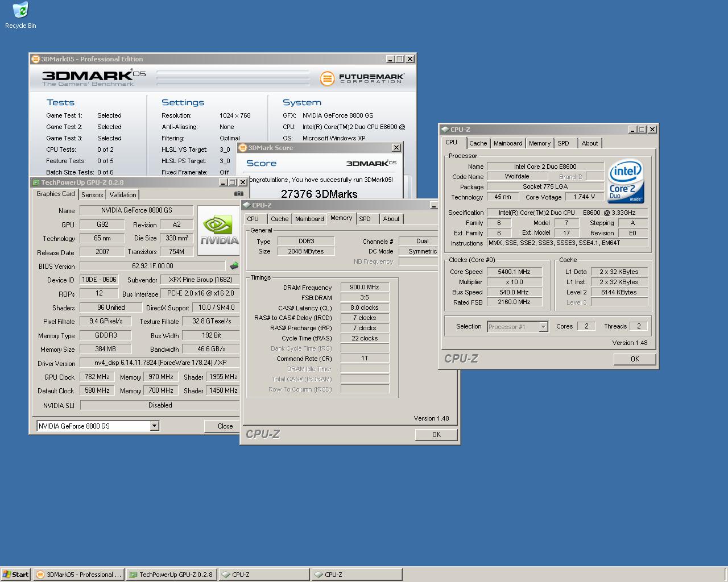Viewport: 728px width, 582px height.
Task: Select SPD tab in CPU-Z Memory window
Action: pos(365,219)
